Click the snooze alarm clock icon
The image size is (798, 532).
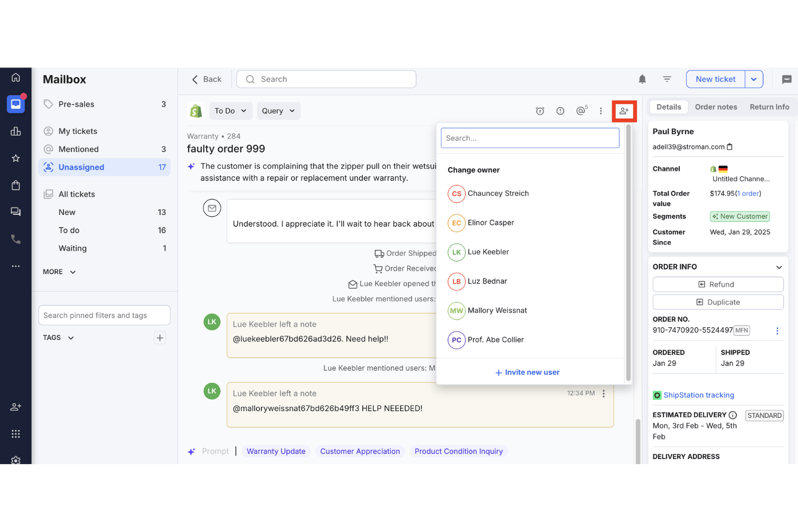[x=540, y=111]
